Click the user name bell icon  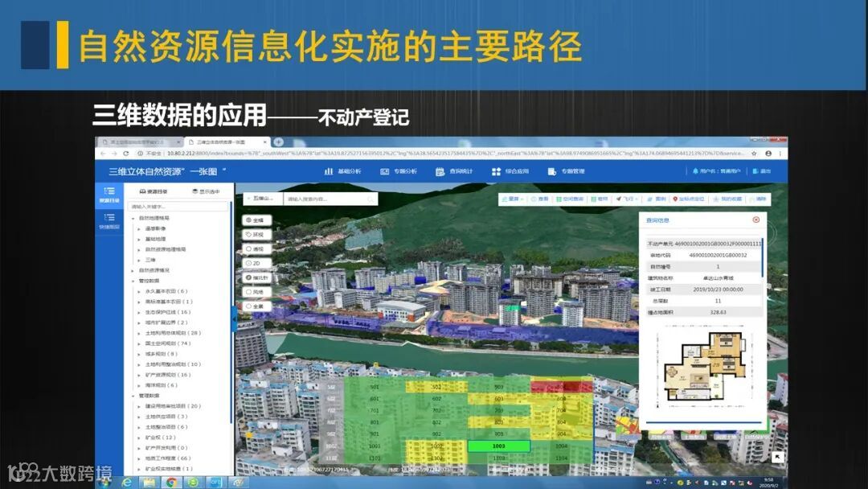tap(695, 171)
